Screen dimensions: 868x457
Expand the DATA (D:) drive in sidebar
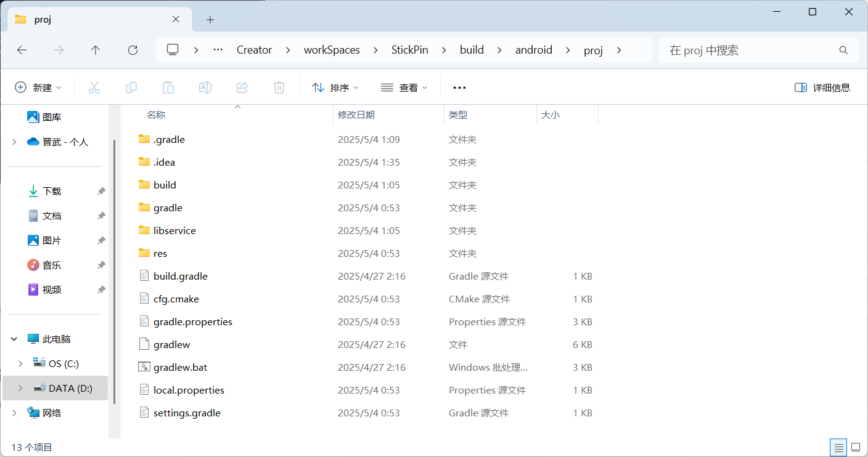click(x=20, y=388)
